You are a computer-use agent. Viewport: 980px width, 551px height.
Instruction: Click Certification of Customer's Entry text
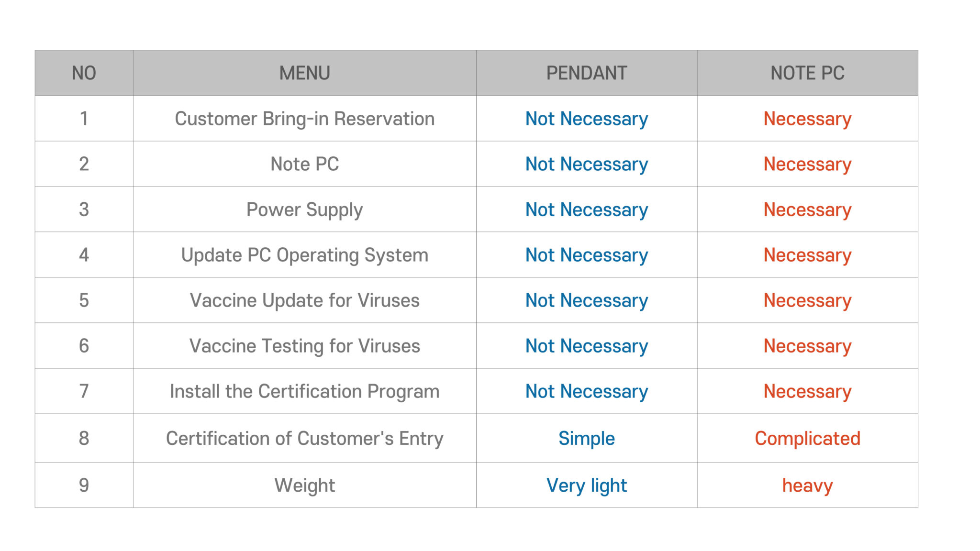(x=305, y=438)
